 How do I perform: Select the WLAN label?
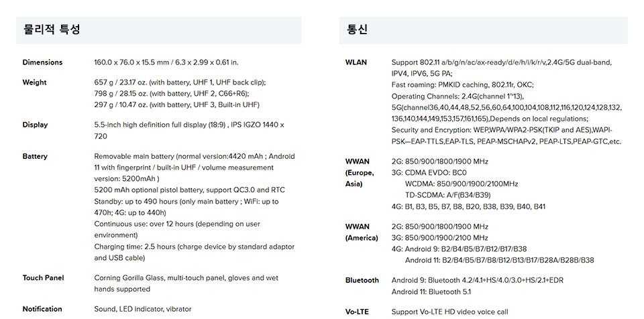coord(356,62)
